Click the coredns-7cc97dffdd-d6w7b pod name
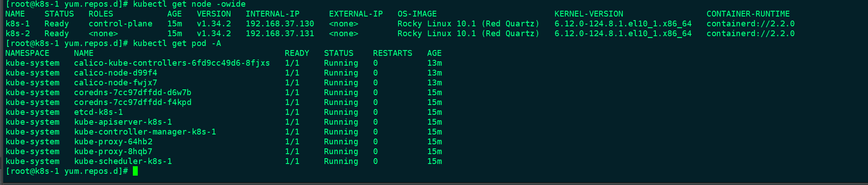The width and height of the screenshot is (868, 185). click(132, 92)
